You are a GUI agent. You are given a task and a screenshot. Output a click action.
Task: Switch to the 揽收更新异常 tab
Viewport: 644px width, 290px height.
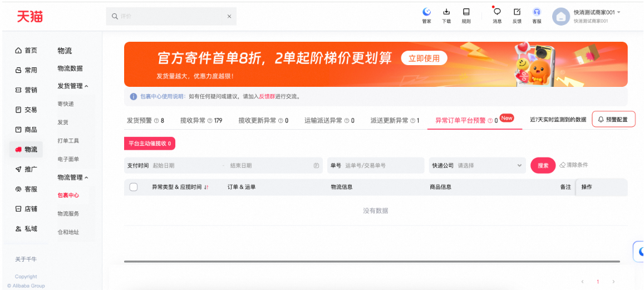click(x=263, y=120)
